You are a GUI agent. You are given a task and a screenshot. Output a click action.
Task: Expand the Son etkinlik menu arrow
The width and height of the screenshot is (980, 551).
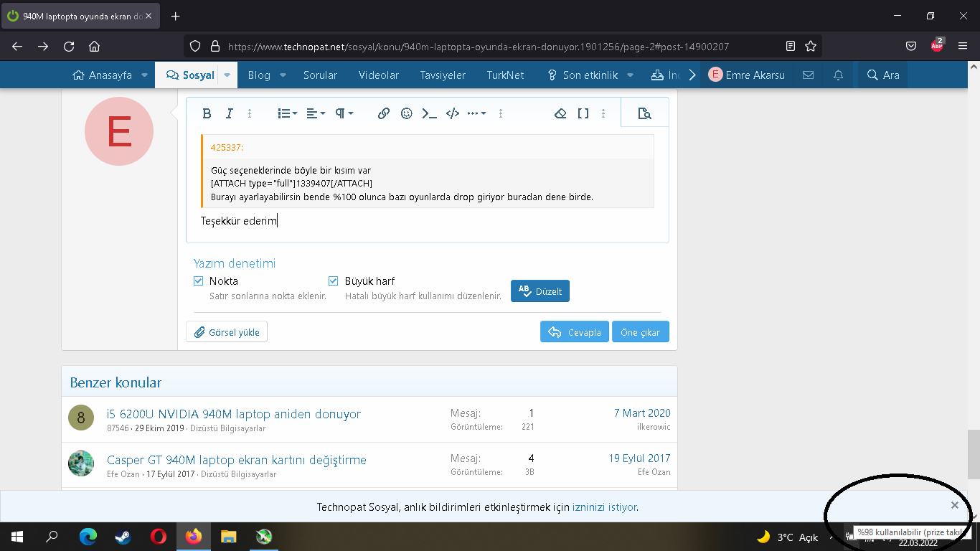(630, 75)
